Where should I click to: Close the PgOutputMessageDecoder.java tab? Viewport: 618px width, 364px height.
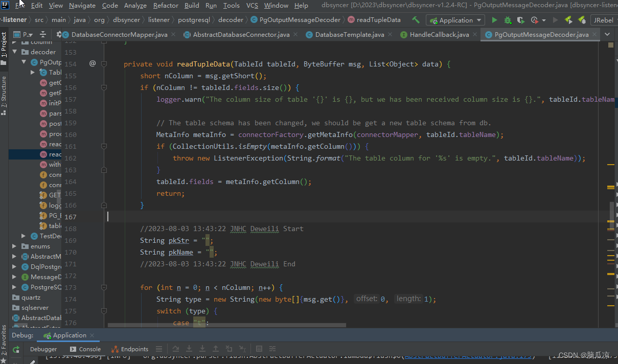[x=594, y=35]
